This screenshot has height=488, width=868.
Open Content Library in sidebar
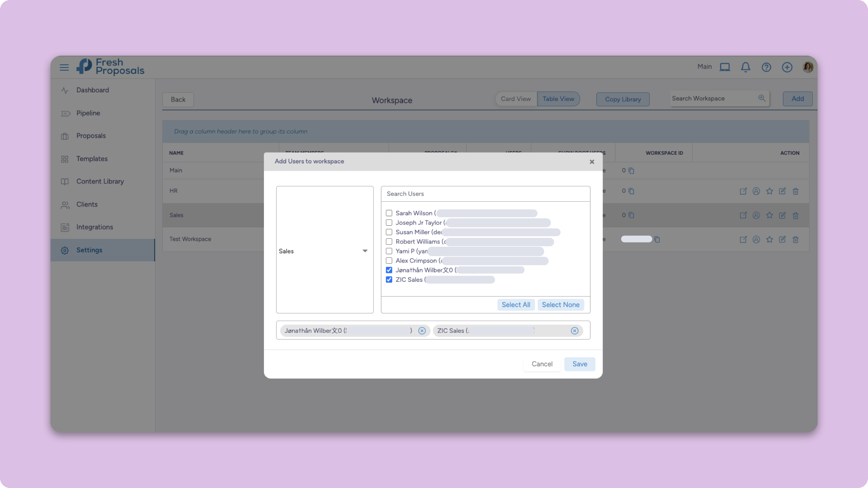[x=100, y=181]
